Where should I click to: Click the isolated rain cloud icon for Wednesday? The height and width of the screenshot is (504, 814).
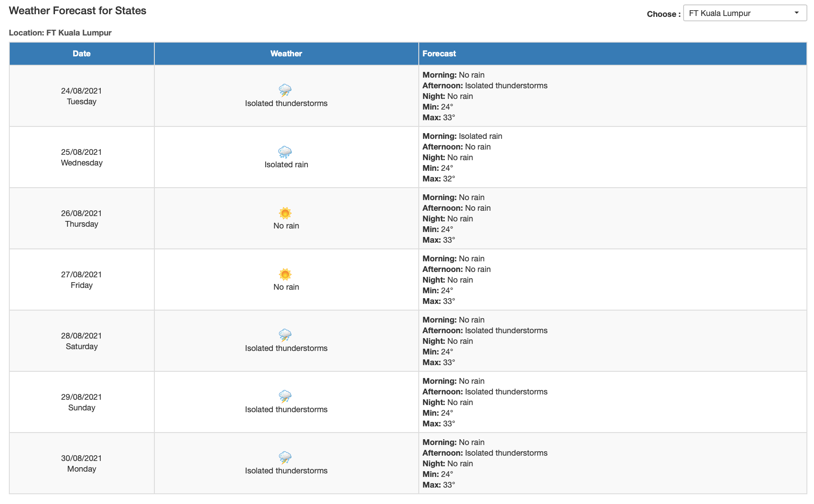pos(285,152)
